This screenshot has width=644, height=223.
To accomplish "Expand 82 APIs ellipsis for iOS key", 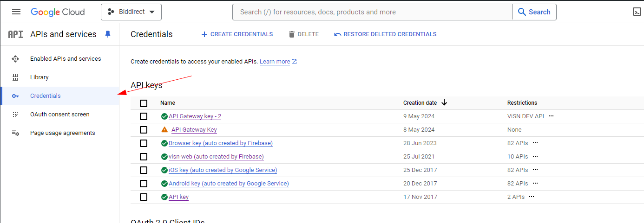I will [535, 170].
